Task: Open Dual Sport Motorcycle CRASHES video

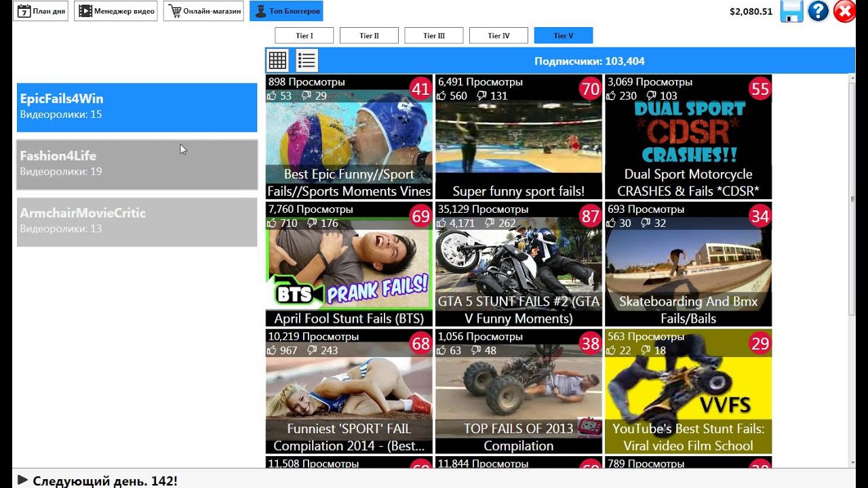Action: [x=688, y=137]
